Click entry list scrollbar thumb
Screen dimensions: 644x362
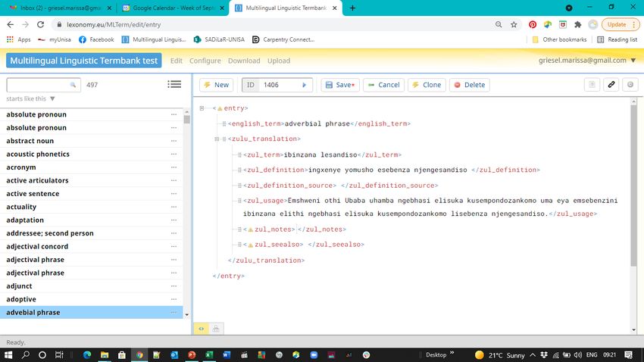coord(187,119)
